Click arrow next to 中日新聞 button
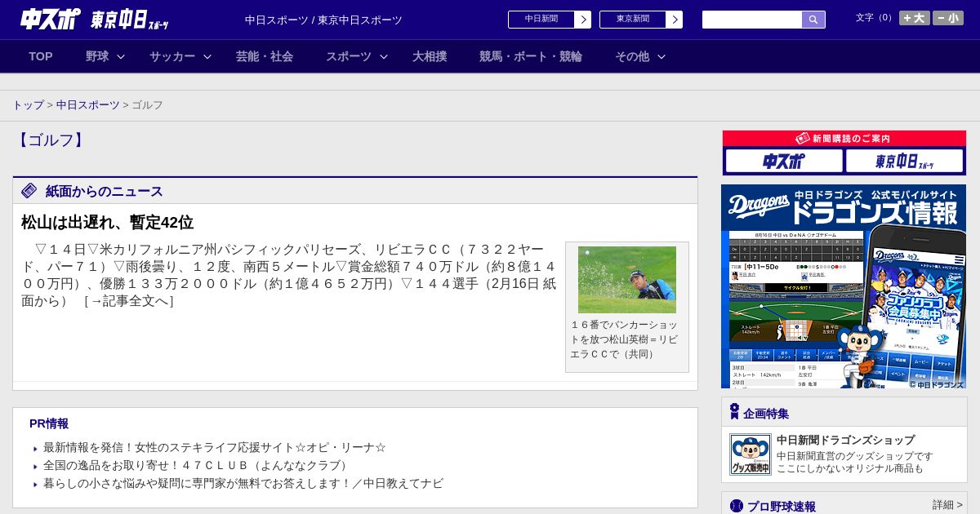The height and width of the screenshot is (514, 980). [x=582, y=19]
